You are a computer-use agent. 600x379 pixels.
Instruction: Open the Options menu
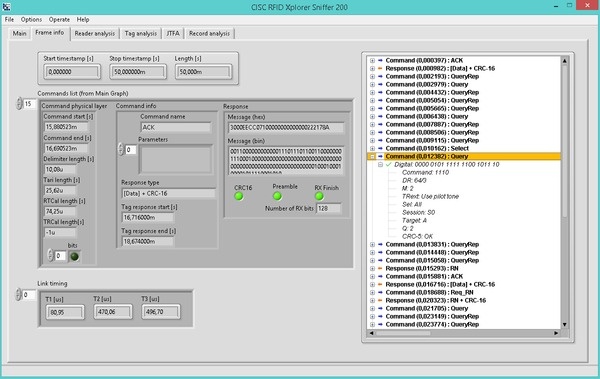coord(31,20)
